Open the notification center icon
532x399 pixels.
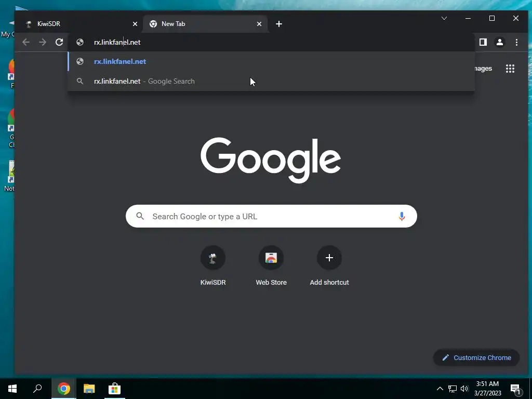[516, 390]
